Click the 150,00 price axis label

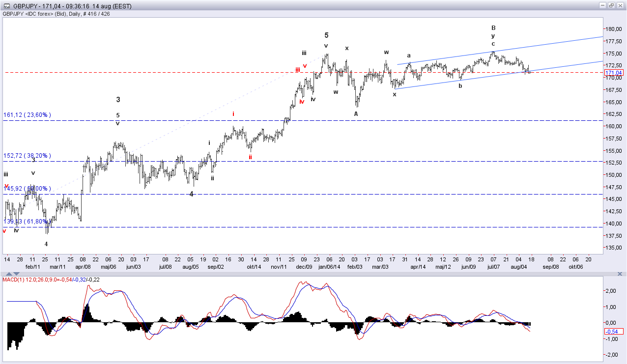click(614, 175)
